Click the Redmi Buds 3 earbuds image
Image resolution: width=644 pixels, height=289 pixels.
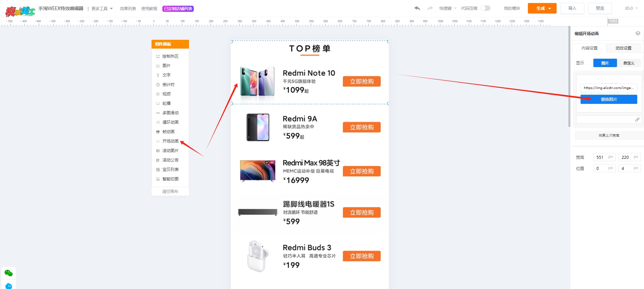258,256
